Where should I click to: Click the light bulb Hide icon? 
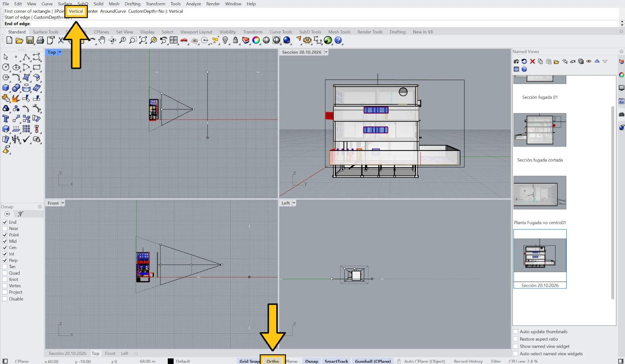point(225,40)
